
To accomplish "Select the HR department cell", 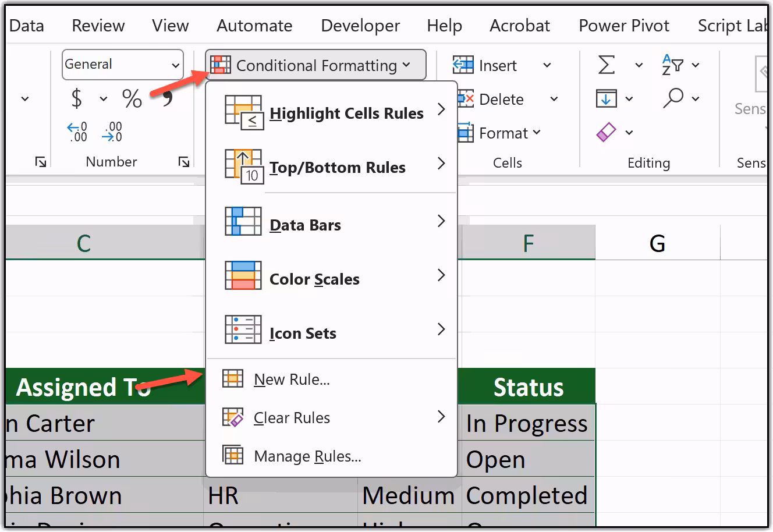I will (281, 495).
